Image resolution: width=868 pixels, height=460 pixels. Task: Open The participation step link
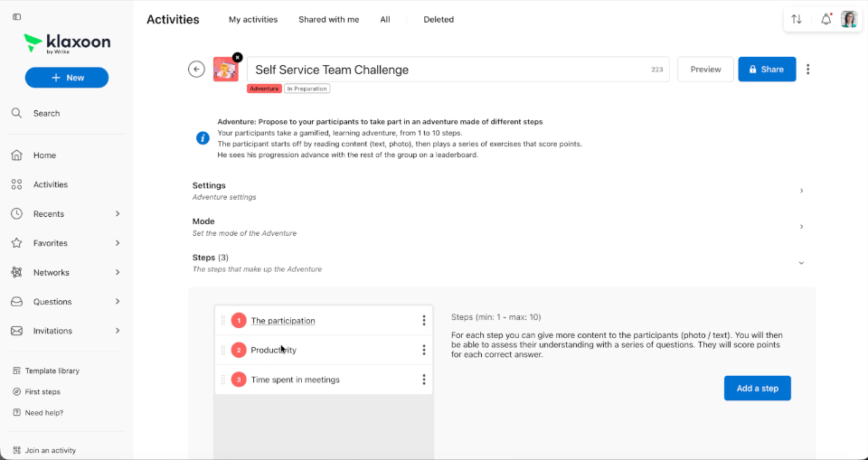click(283, 321)
